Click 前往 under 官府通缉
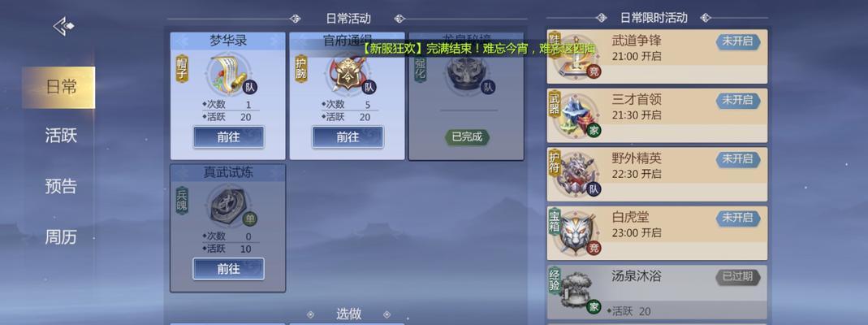This screenshot has width=868, height=325. pos(348,136)
